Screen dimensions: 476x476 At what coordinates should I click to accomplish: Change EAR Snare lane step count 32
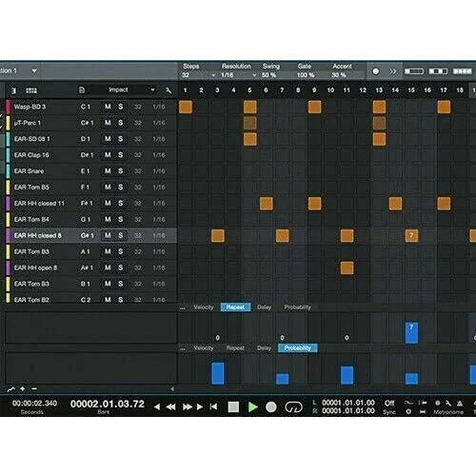pyautogui.click(x=137, y=171)
